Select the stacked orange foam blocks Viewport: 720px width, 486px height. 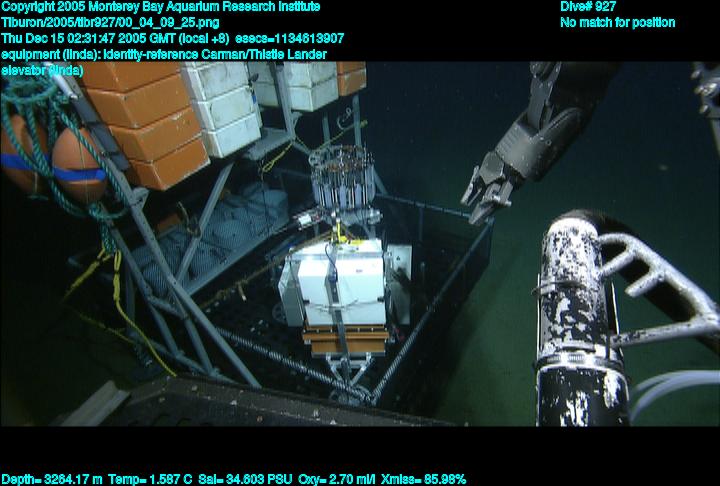click(x=152, y=120)
